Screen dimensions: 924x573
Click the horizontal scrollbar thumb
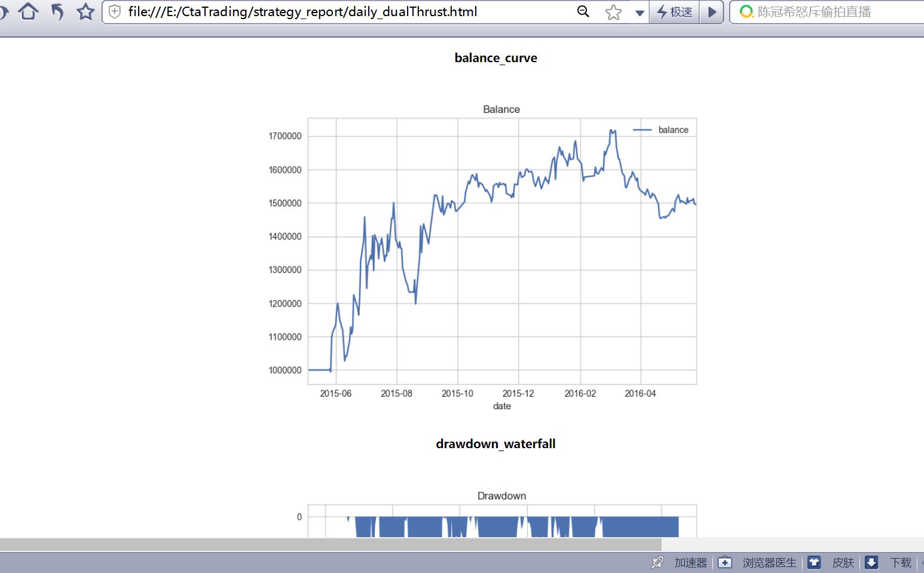coord(331,544)
